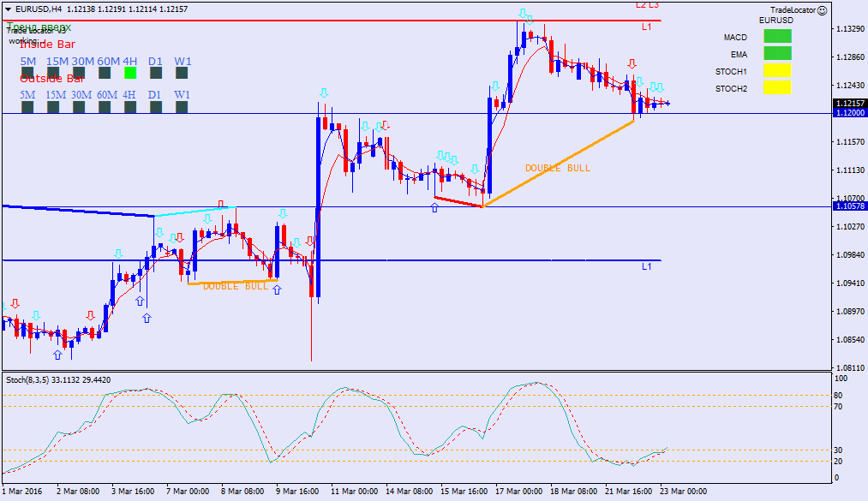The height and width of the screenshot is (501, 868).
Task: Click the red down arrow at far left near 1 Mar
Action: 15,303
